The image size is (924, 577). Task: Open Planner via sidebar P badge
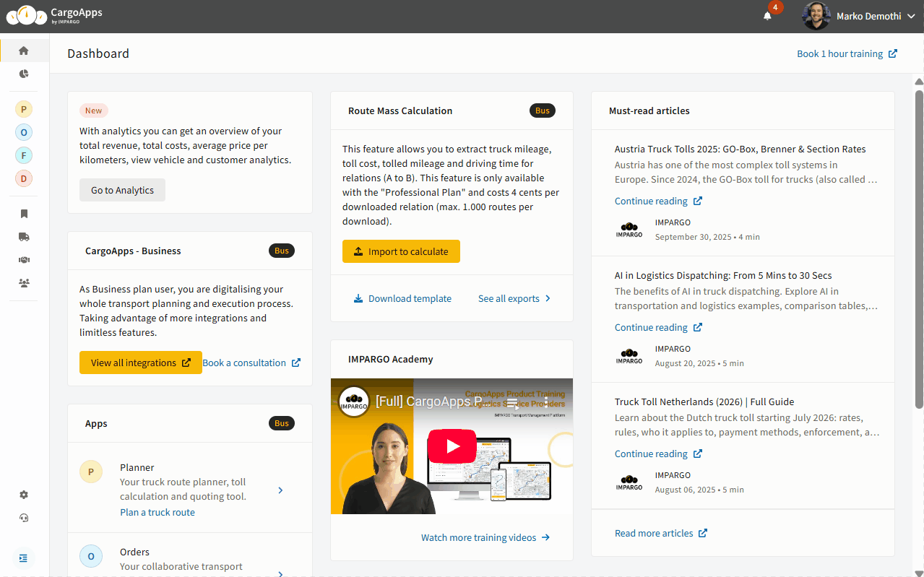click(x=24, y=109)
